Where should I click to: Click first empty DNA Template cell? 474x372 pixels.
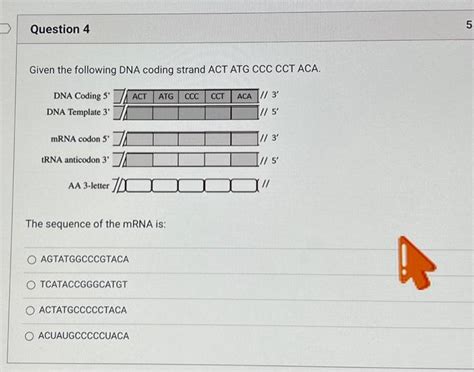click(x=140, y=113)
